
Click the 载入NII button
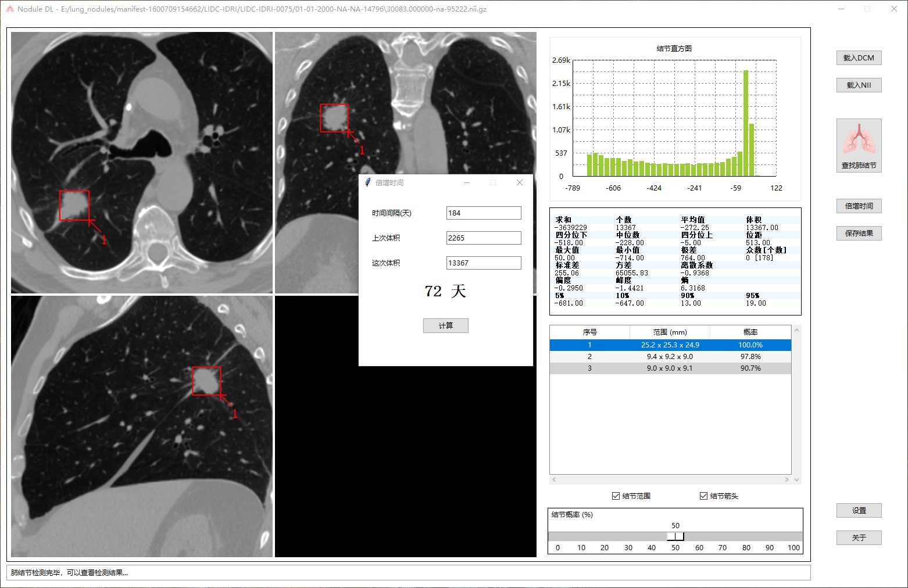(x=859, y=85)
